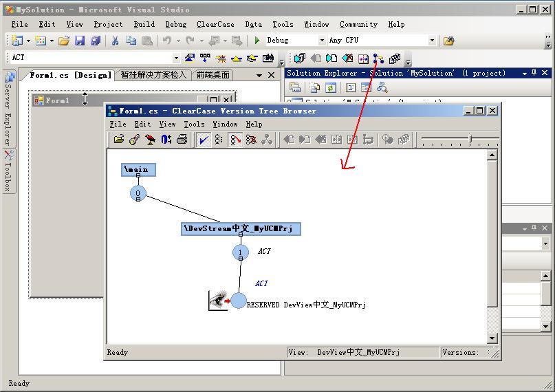Screen dimensions: 555x392
Task: Click the ClearCase Undo Checkout icon in Visual Studio
Action: pyautogui.click(x=347, y=58)
